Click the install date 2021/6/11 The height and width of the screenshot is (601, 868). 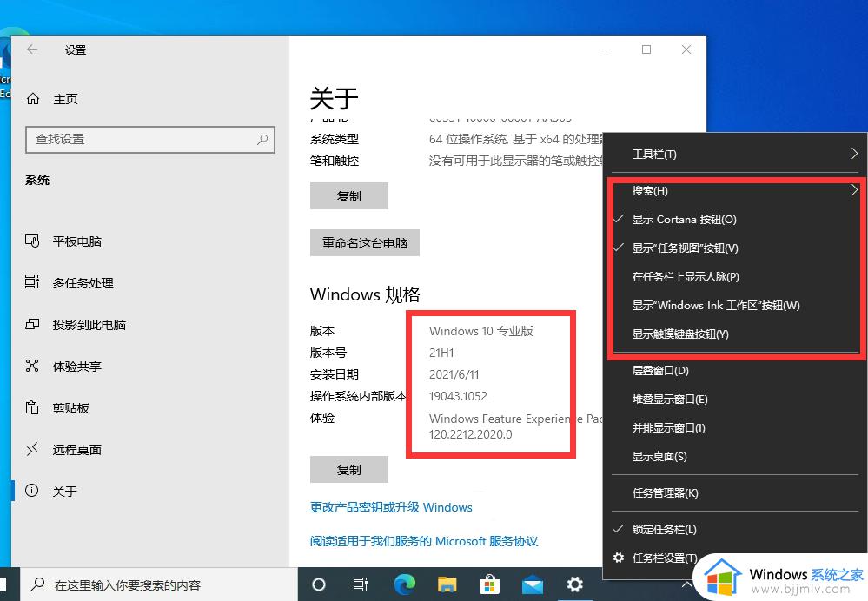point(454,374)
